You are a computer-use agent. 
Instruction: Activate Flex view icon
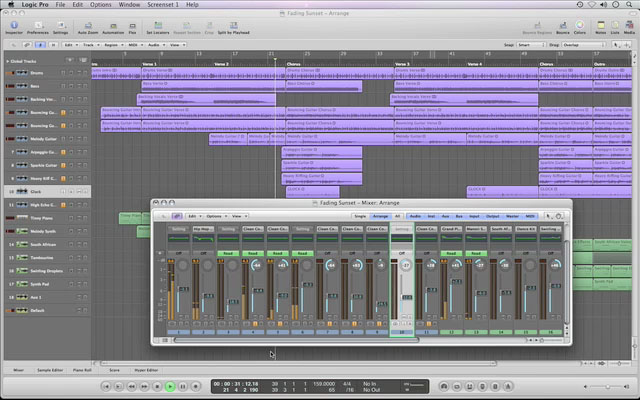[132, 27]
